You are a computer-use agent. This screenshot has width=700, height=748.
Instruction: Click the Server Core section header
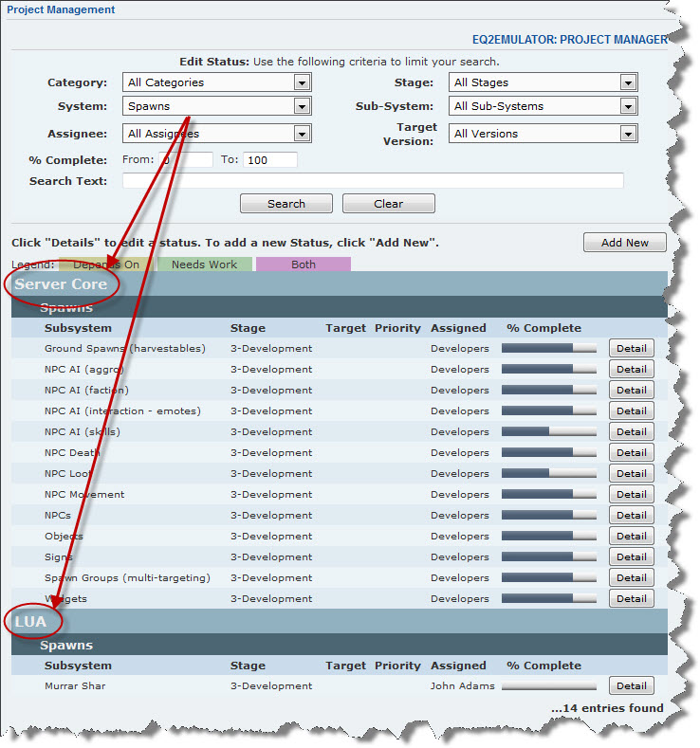pyautogui.click(x=61, y=284)
